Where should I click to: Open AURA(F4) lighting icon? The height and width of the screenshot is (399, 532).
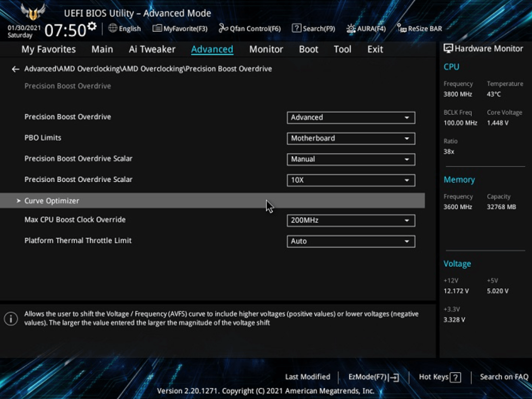[350, 28]
